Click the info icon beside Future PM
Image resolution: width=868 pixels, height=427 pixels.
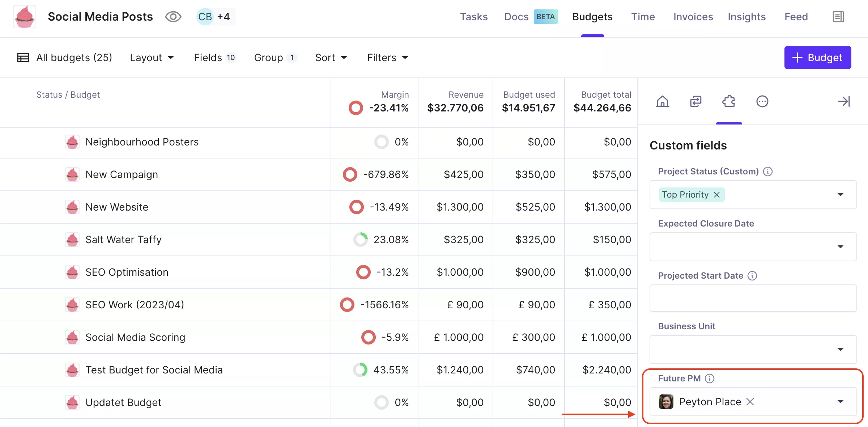point(710,379)
